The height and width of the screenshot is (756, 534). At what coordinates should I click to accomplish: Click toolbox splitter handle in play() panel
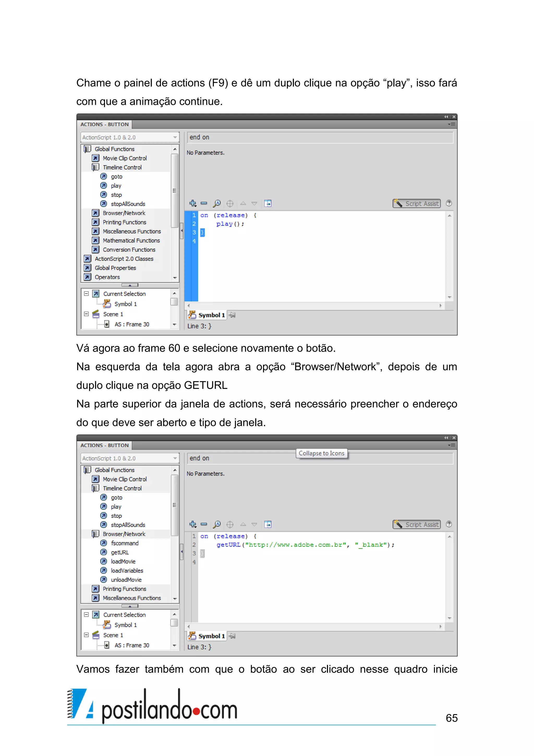(130, 285)
